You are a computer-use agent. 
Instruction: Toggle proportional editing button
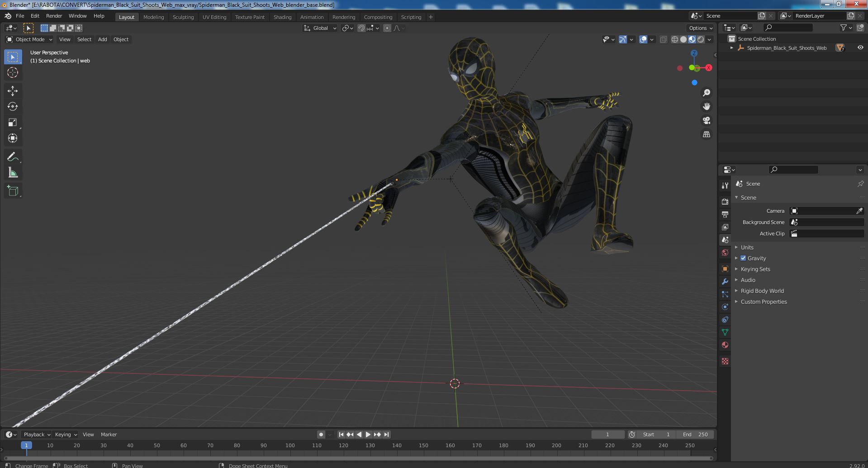tap(387, 28)
